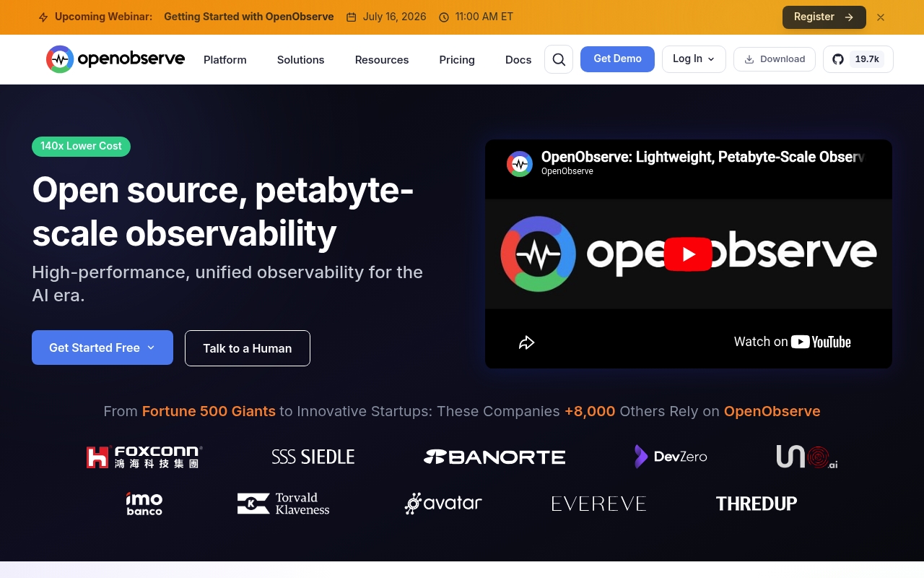Open the Docs link
Viewport: 924px width, 578px height.
[518, 60]
